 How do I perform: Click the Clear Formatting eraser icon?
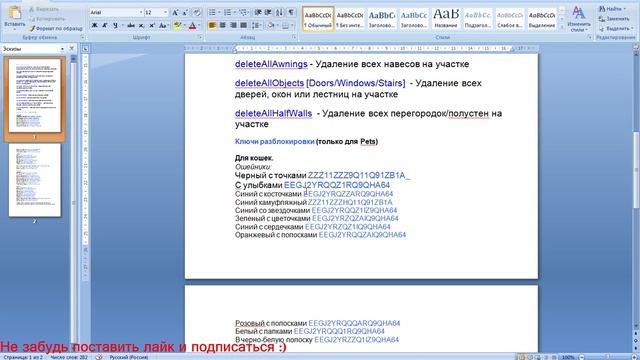[x=196, y=13]
